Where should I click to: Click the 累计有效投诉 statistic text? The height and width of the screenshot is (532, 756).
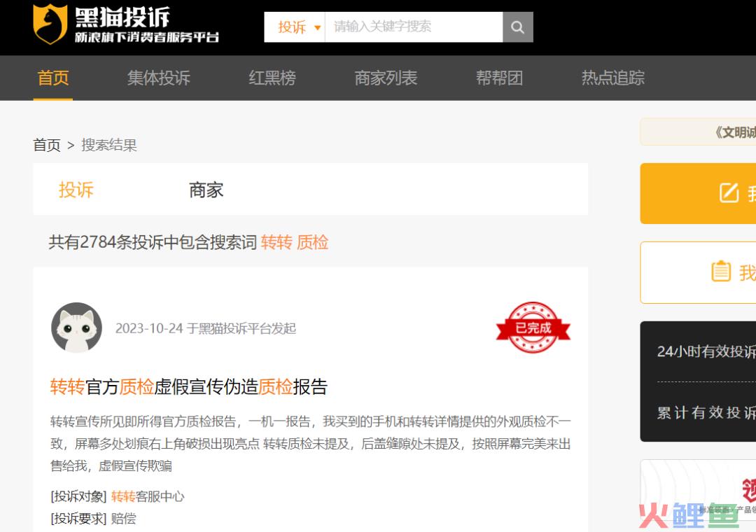(706, 413)
